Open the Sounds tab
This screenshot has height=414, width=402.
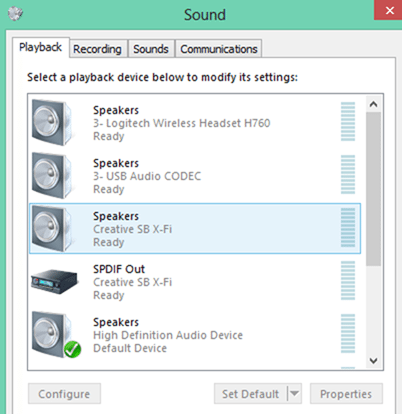click(x=151, y=49)
